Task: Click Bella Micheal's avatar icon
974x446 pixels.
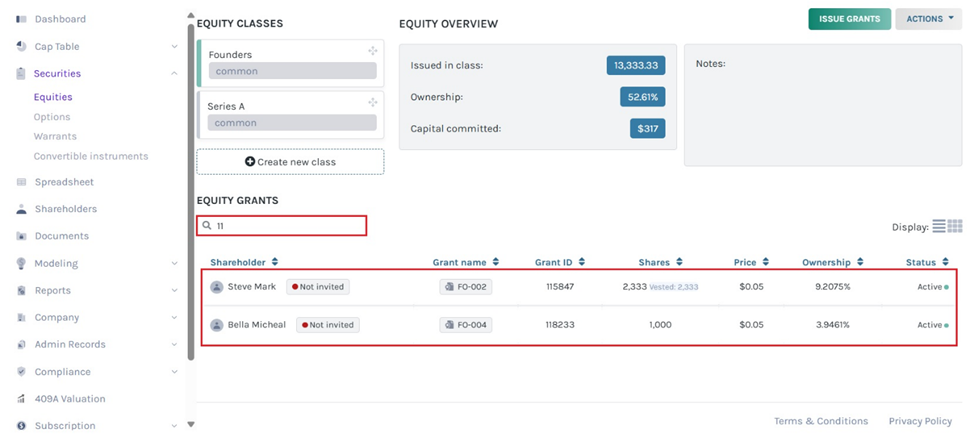Action: tap(217, 325)
